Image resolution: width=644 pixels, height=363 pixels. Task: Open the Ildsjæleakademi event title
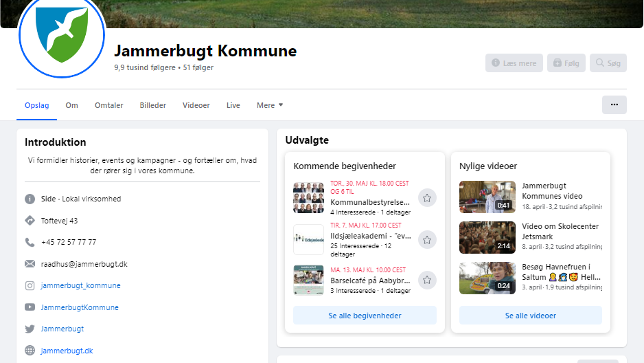[x=371, y=236]
